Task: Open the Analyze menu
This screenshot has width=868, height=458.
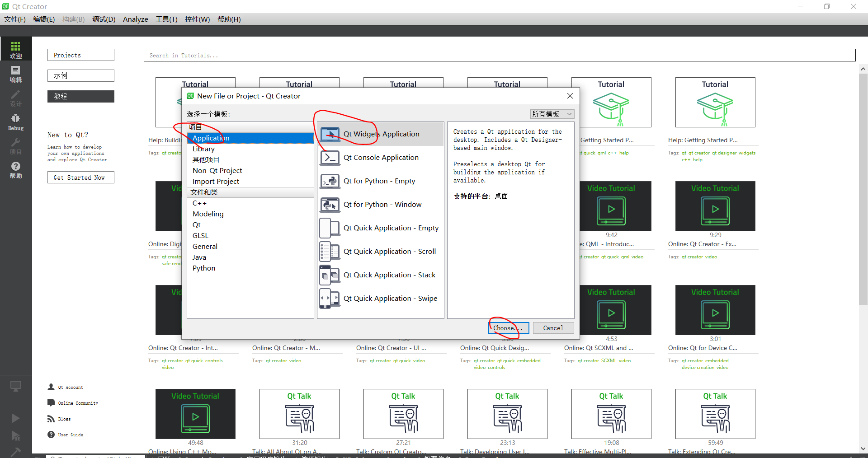Action: [x=136, y=19]
